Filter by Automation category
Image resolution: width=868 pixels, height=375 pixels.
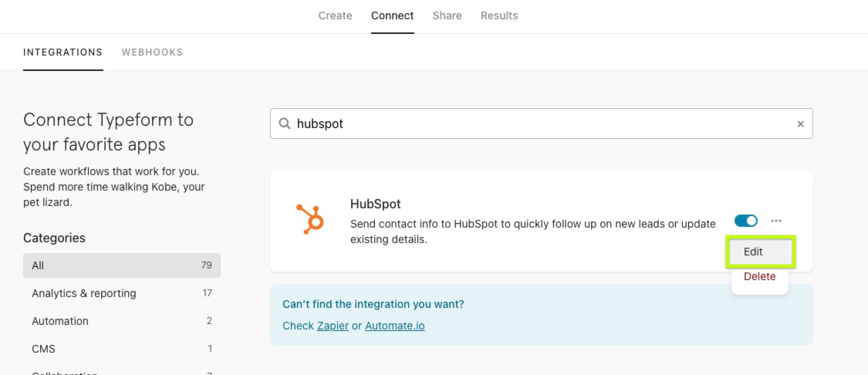[x=122, y=321]
